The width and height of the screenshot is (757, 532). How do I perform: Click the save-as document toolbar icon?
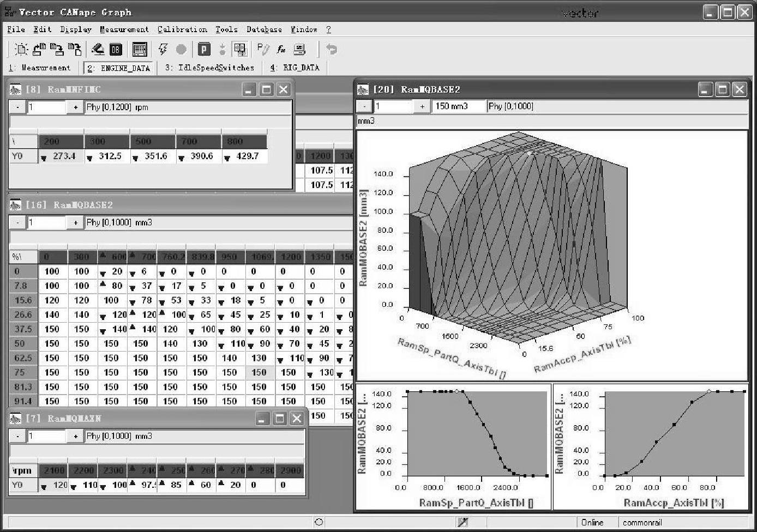[75, 50]
